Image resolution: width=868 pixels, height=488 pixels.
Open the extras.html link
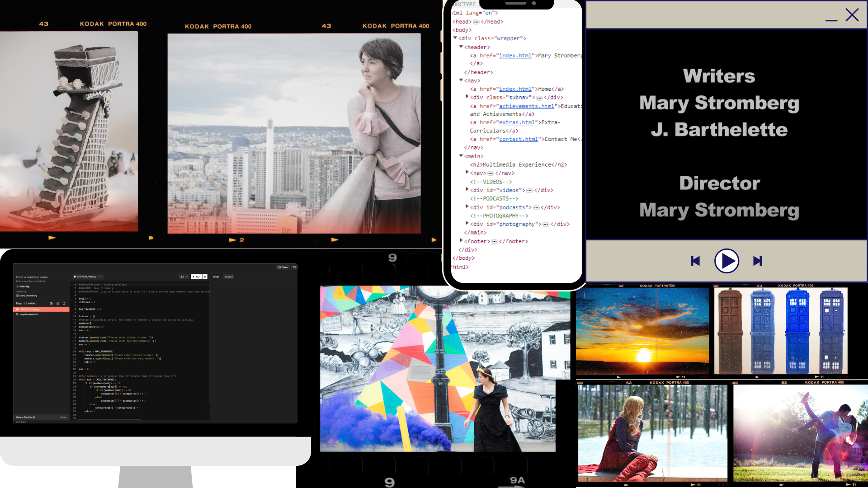pyautogui.click(x=517, y=122)
